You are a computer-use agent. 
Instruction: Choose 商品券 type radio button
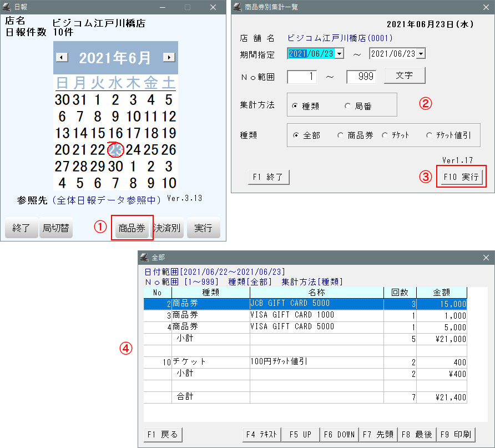340,135
